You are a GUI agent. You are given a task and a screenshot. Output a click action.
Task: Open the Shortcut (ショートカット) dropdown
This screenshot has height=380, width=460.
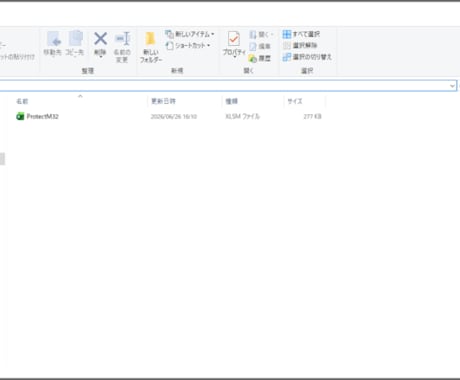(x=188, y=45)
